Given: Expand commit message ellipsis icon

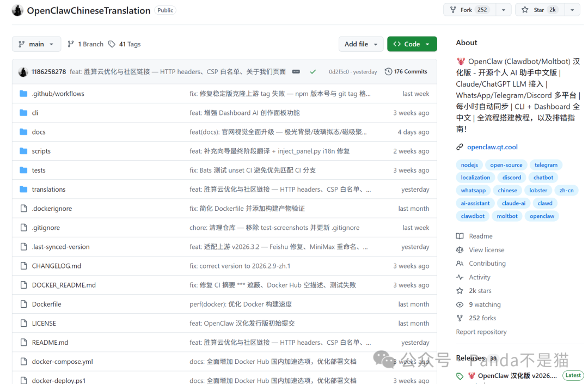Looking at the screenshot, I should (296, 71).
